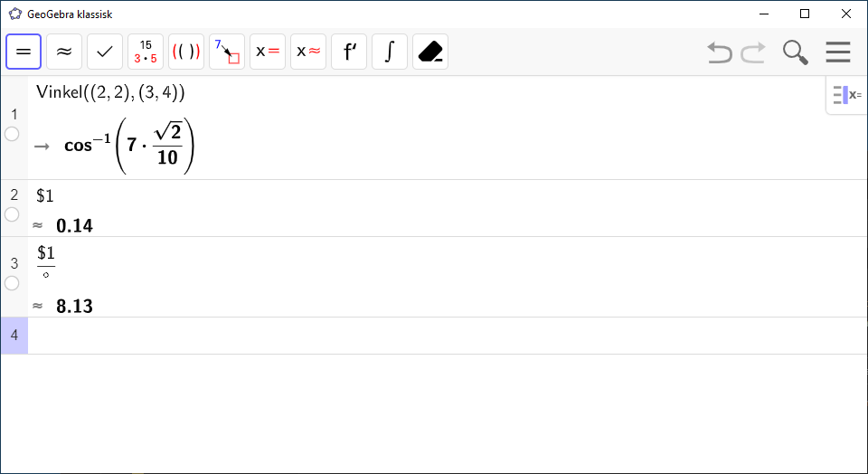
Task: Select the numeric Solve (x ≈) tool
Action: pyautogui.click(x=308, y=52)
